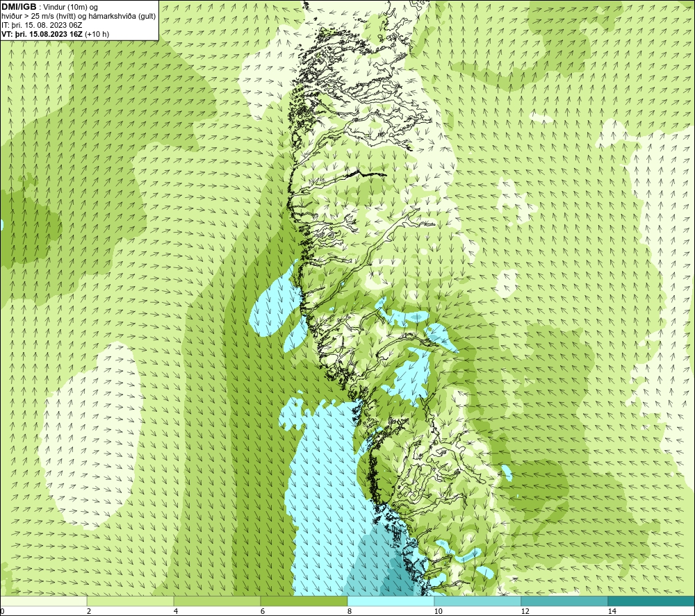The height and width of the screenshot is (616, 695).
Task: Click the 'VT: þri. 15.08.2023 16Z (+10 h)' line
Action: (x=56, y=34)
